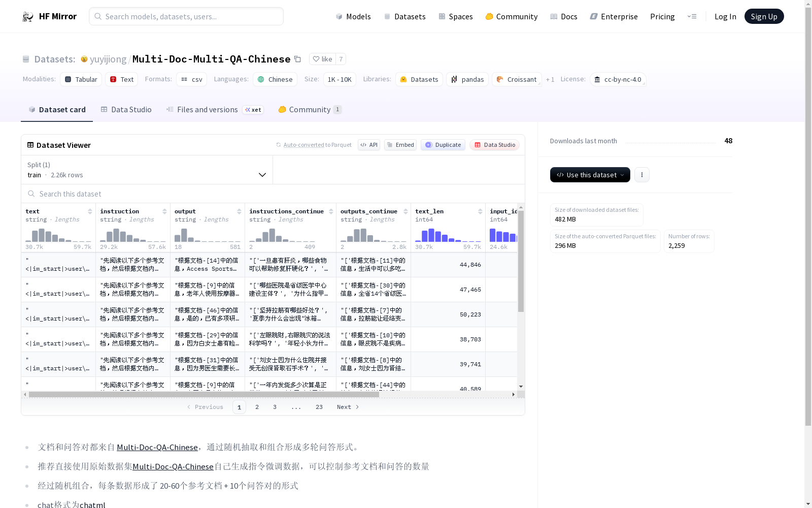
Task: Go to page 2 of the table
Action: tap(257, 407)
